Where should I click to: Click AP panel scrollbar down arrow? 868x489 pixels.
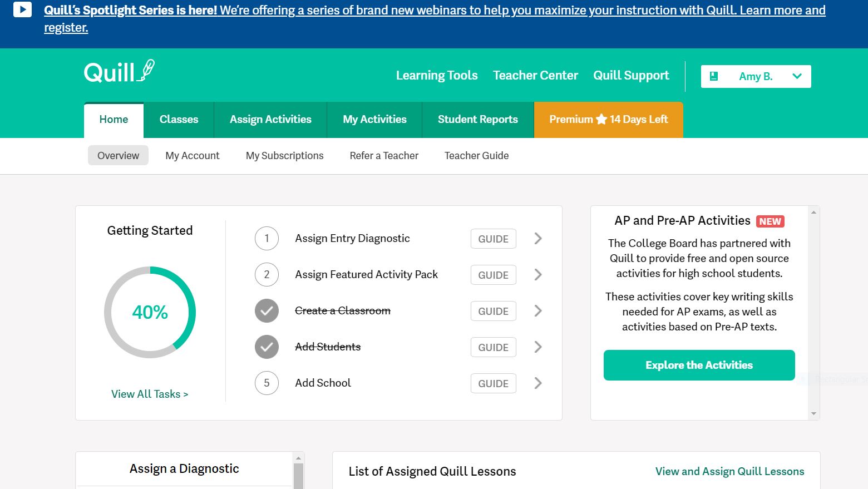(x=813, y=413)
